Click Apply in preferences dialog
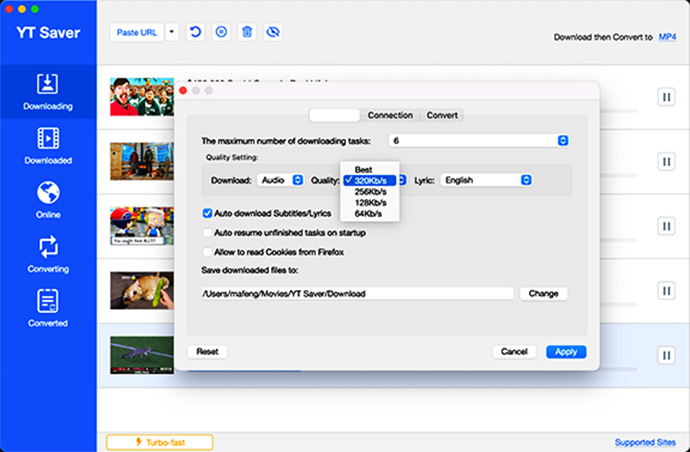The image size is (690, 452). point(566,352)
